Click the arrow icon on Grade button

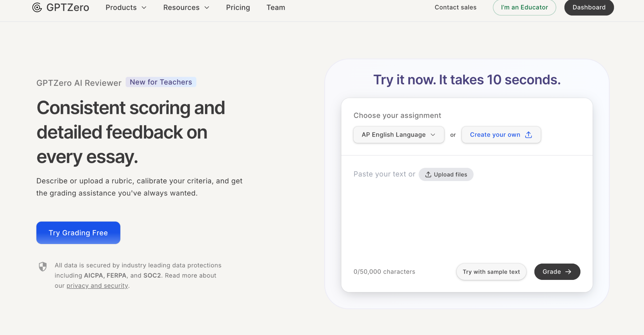tap(568, 272)
